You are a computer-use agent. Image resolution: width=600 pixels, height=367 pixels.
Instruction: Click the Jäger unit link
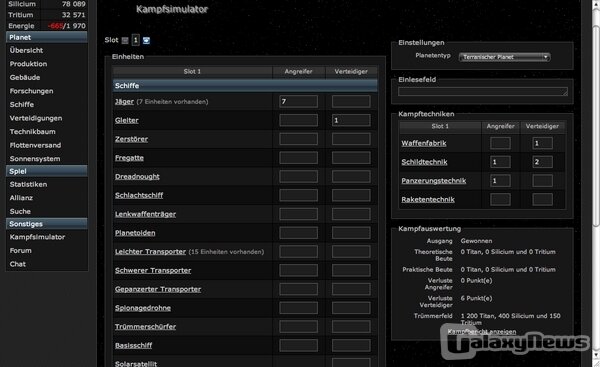(124, 102)
